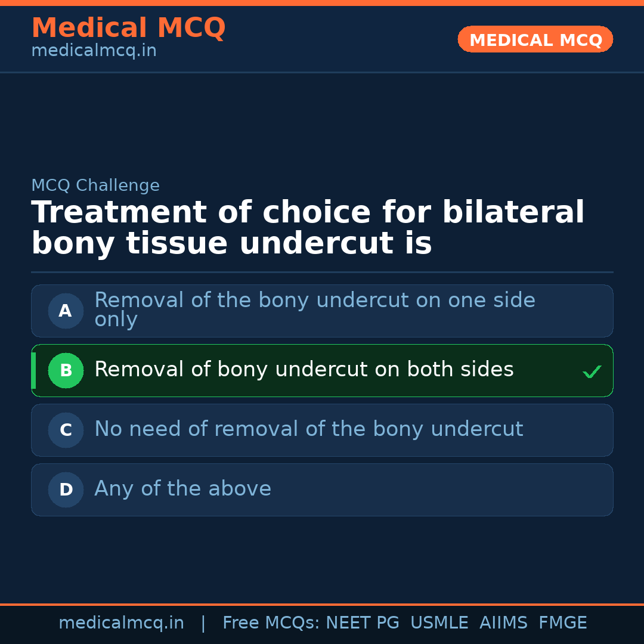Image resolution: width=644 pixels, height=644 pixels.
Task: Select answer "Removal of the bony undercut on one side only"
Action: pos(314,309)
